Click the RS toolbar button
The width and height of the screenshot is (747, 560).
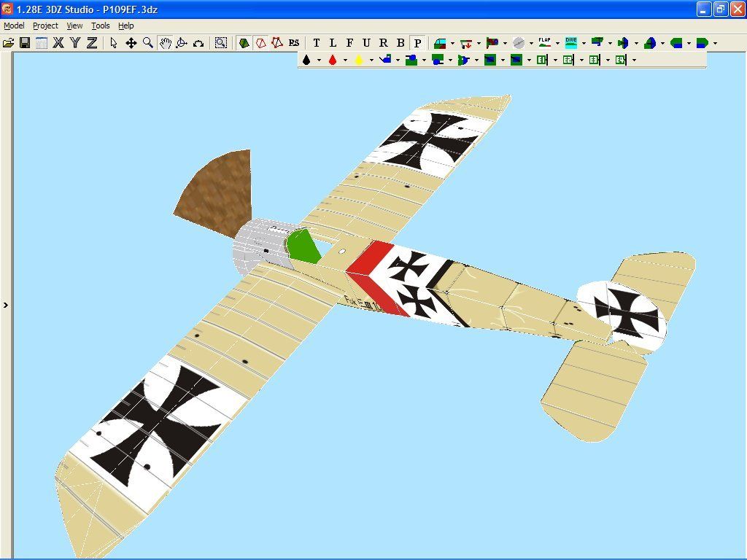click(294, 43)
